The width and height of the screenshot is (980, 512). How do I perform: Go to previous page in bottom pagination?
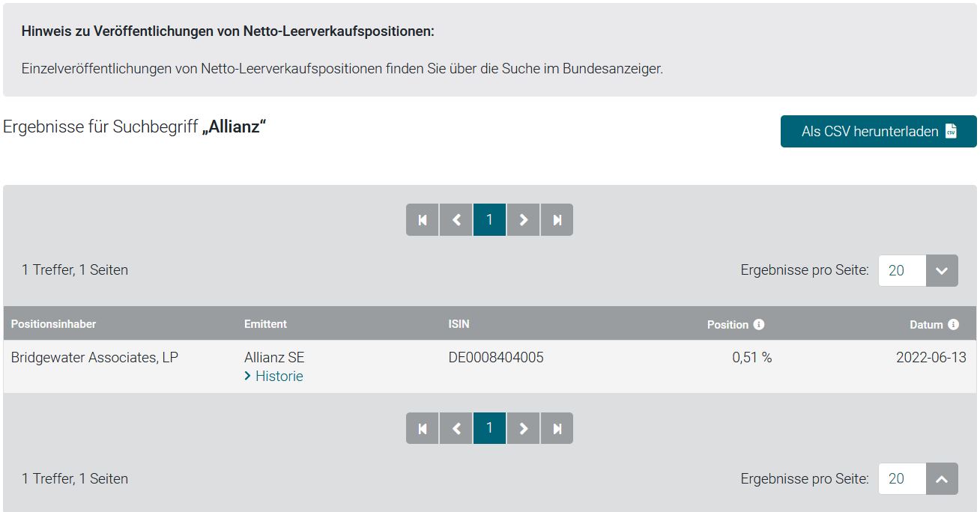coord(456,428)
